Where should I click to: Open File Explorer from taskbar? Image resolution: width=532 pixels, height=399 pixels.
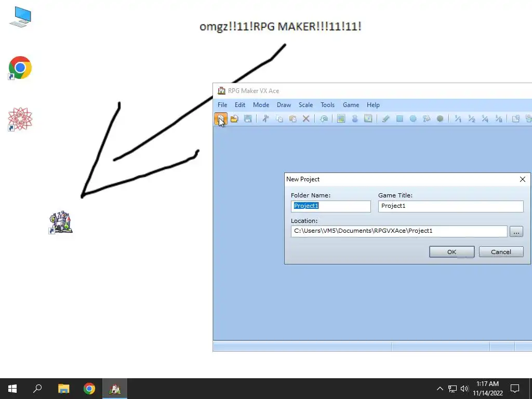coord(63,389)
